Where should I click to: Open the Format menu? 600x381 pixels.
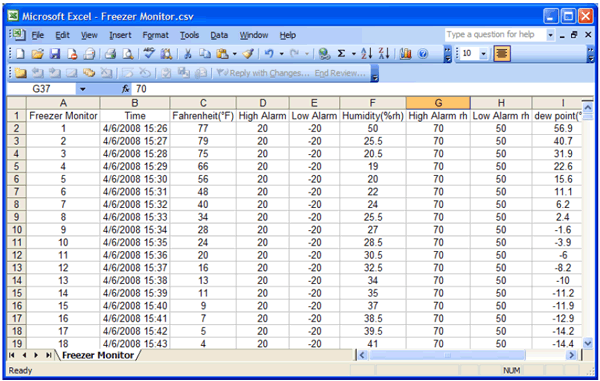[155, 35]
